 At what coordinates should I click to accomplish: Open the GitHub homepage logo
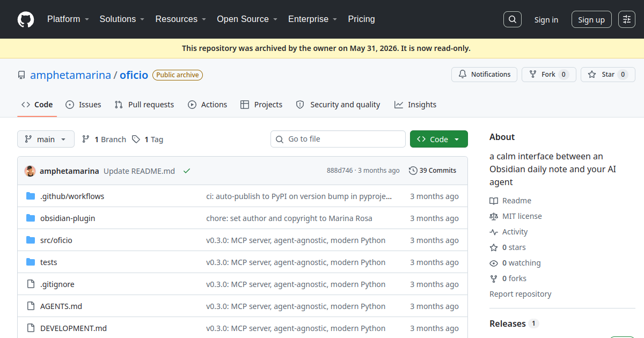tap(26, 19)
